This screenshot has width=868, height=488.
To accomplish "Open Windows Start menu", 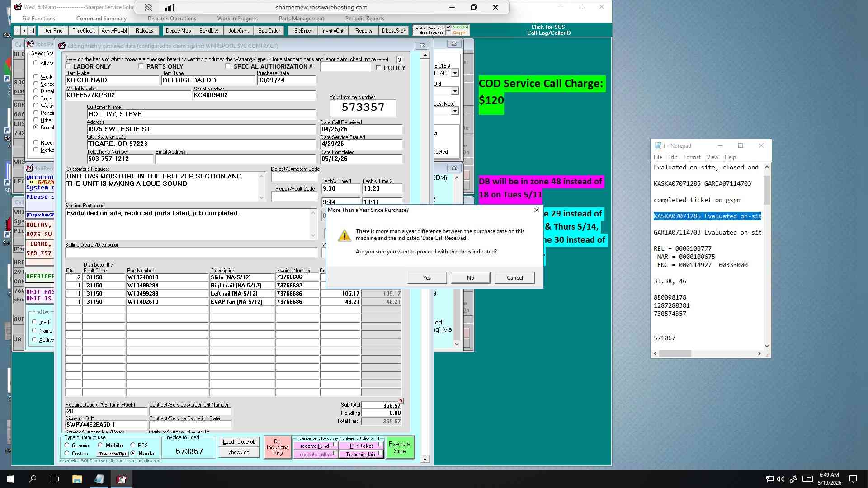I will [x=11, y=479].
